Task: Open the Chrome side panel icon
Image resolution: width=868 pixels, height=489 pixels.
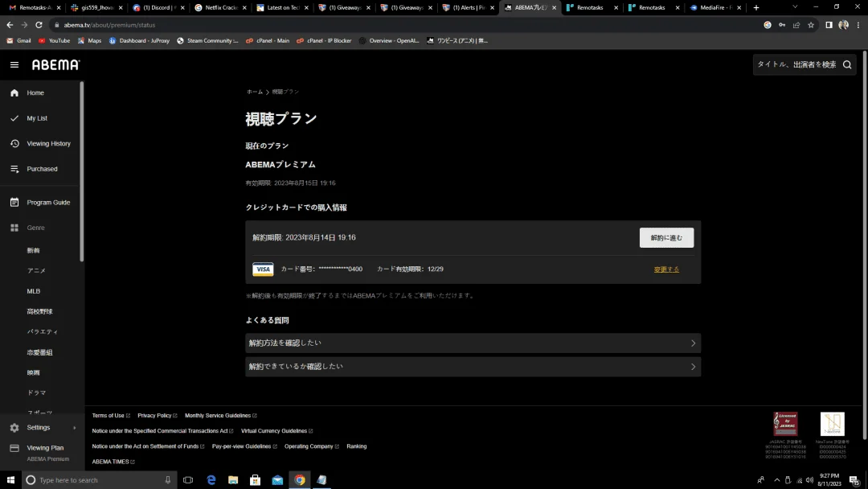Action: click(x=829, y=25)
